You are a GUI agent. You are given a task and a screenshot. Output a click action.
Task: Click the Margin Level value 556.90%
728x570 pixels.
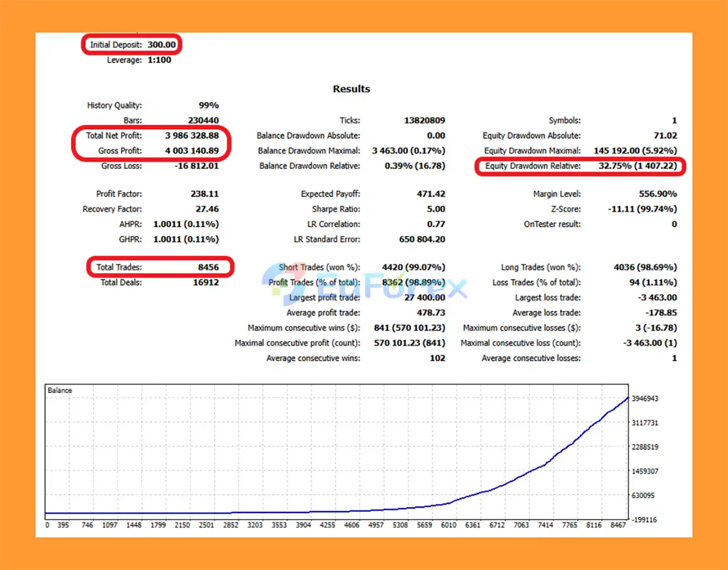pyautogui.click(x=657, y=194)
